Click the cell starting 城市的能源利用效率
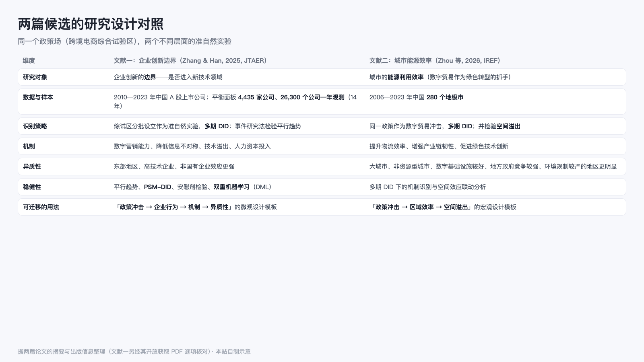This screenshot has width=644, height=362. pos(440,77)
